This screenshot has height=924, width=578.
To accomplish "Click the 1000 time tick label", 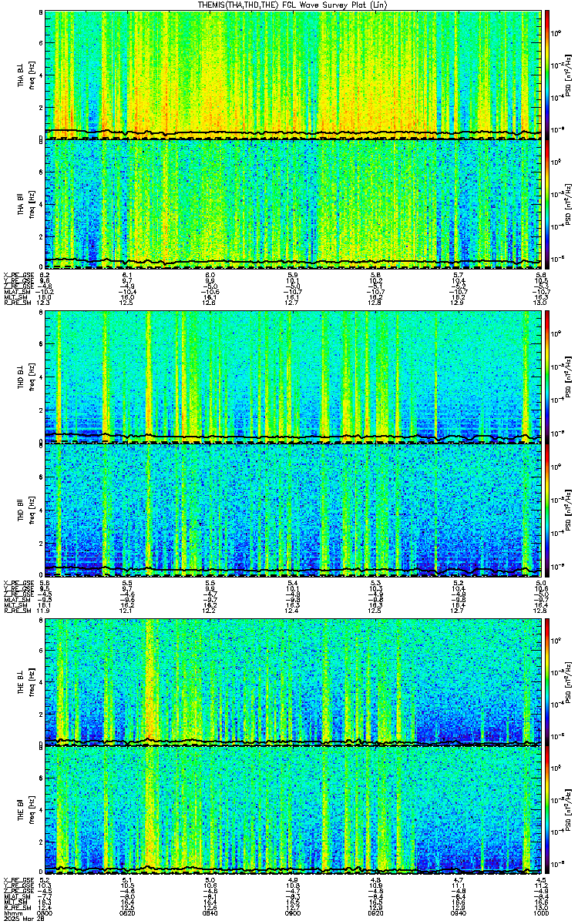I will tap(541, 912).
